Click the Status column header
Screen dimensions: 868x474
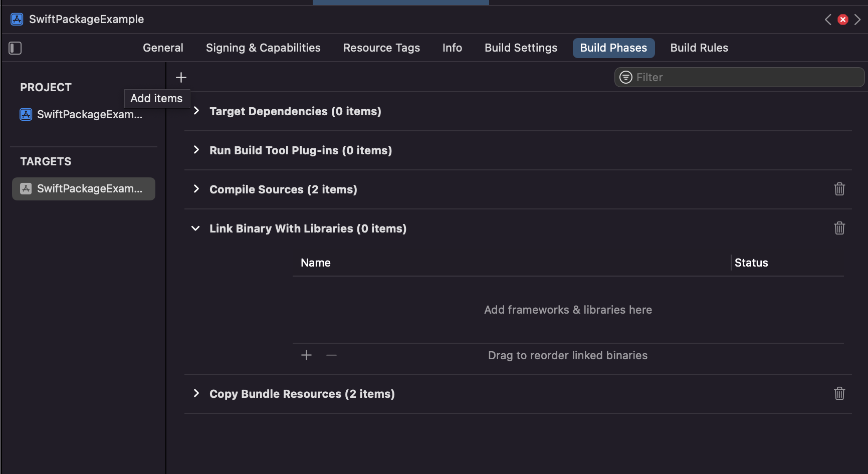(751, 263)
